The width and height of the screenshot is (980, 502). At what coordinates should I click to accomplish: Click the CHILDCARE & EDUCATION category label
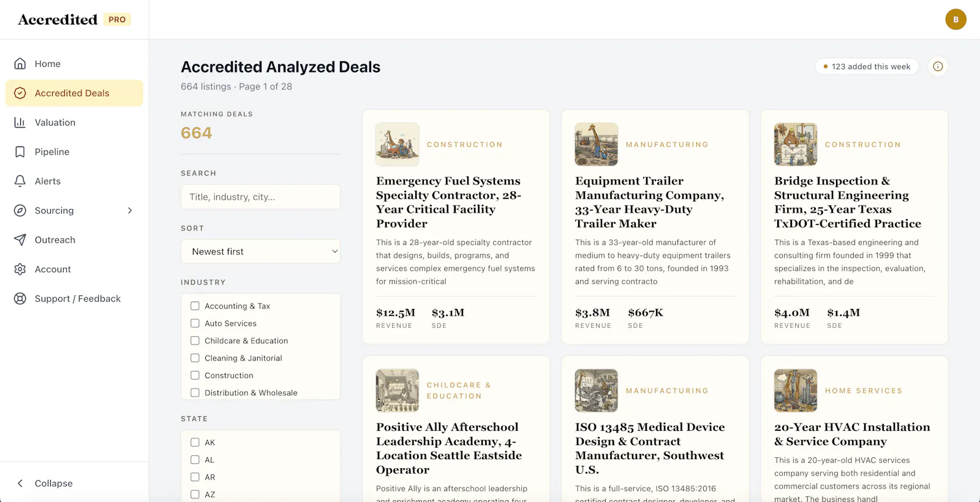pyautogui.click(x=459, y=390)
